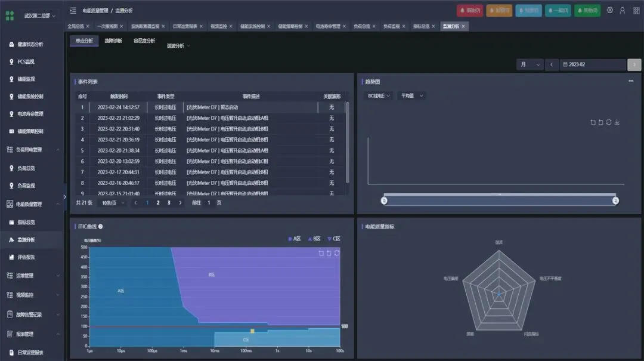Image resolution: width=644 pixels, height=361 pixels.
Task: Refresh the trend chart with the restore icon
Action: (609, 122)
